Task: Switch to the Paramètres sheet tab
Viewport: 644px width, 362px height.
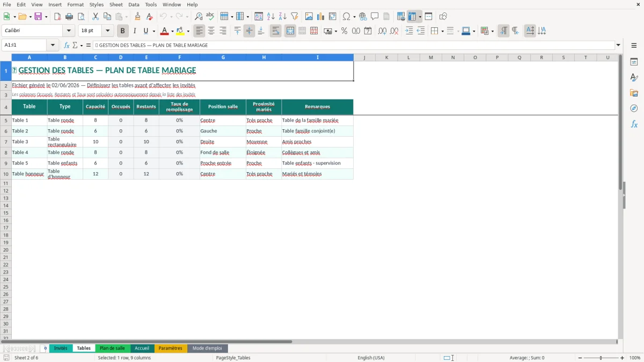Action: 171,349
